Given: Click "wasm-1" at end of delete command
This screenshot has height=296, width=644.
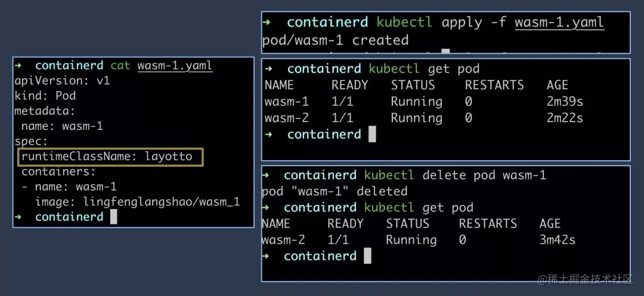Looking at the screenshot, I should 524,176.
